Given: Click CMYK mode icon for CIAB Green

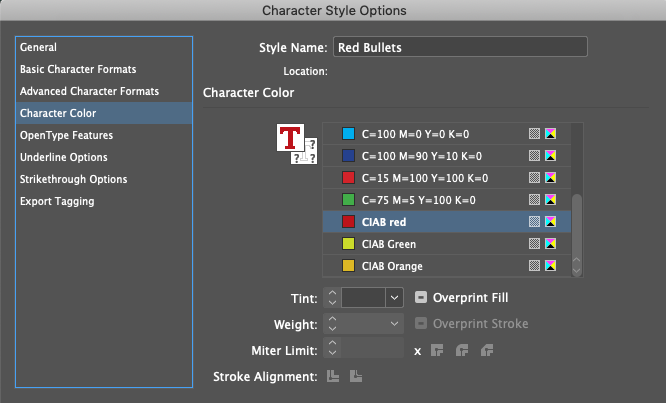Looking at the screenshot, I should pyautogui.click(x=550, y=244).
